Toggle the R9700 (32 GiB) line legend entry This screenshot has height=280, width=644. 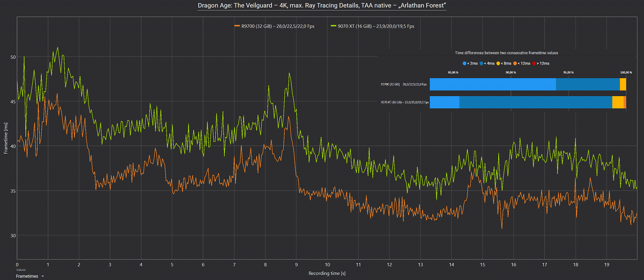point(274,26)
